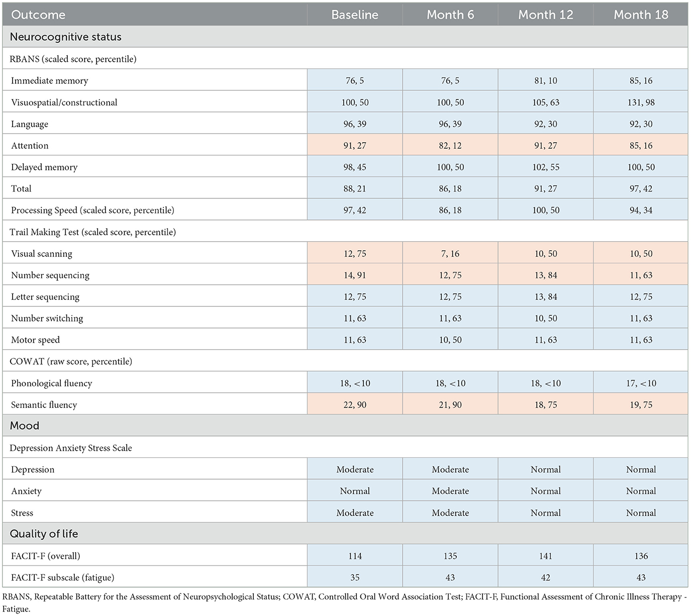Viewport: 691px width, 616px height.
Task: Click the FACIT-F (overall) row label
Action: 45,556
